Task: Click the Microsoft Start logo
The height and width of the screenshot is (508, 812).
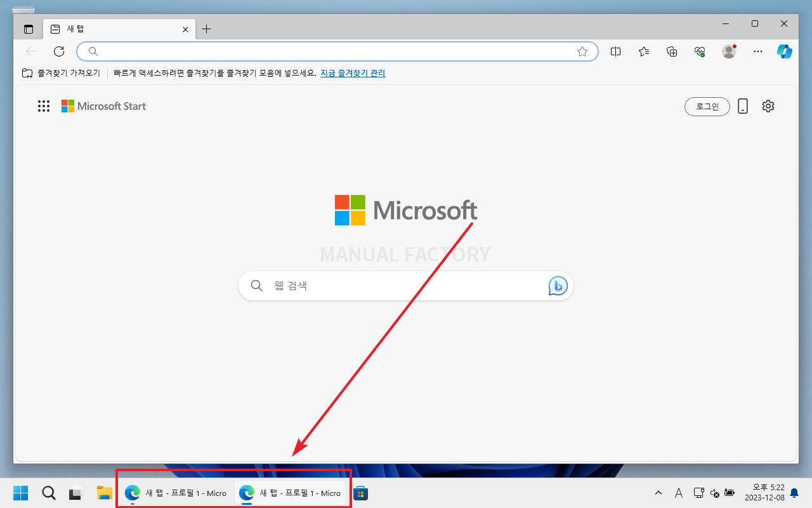Action: [104, 106]
